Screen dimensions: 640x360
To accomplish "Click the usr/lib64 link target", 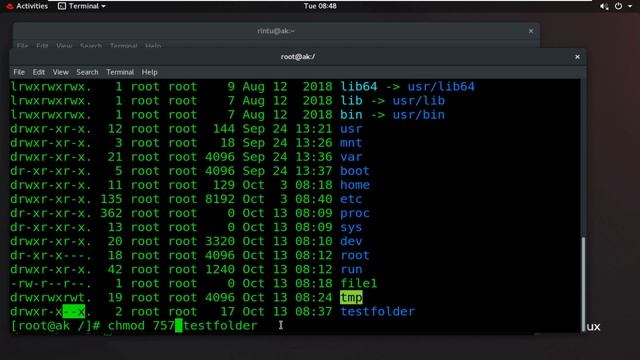I will (441, 87).
